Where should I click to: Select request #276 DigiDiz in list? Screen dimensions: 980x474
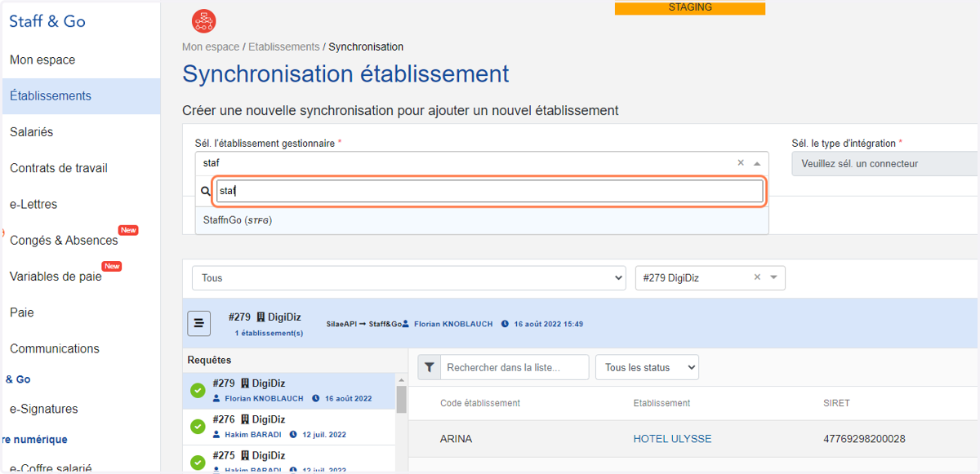click(x=290, y=427)
